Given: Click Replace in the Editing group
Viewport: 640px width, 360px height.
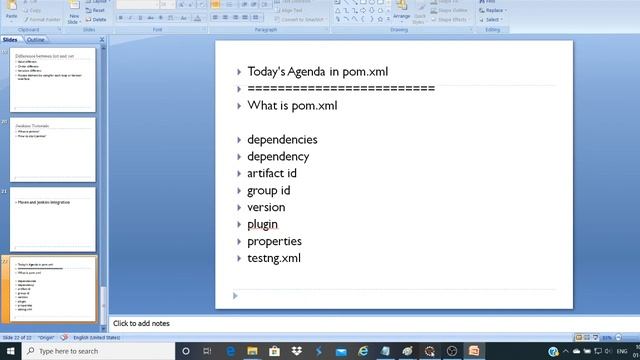Looking at the screenshot, I should click(x=493, y=10).
